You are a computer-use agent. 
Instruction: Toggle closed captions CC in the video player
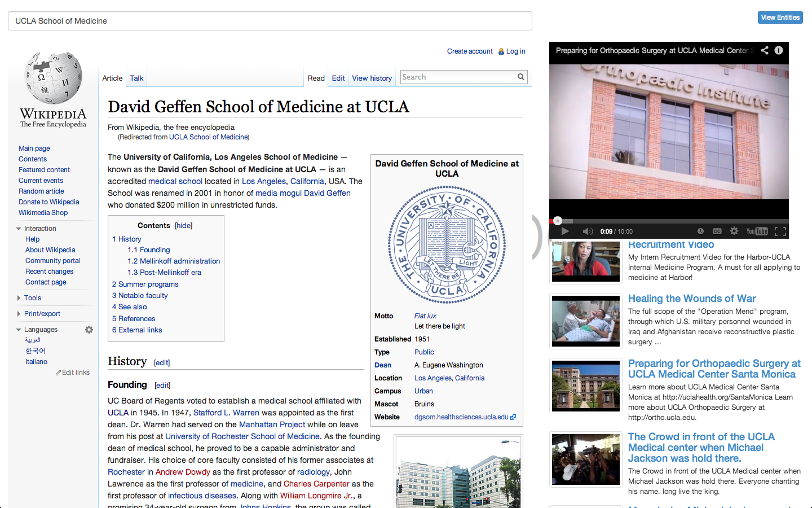pos(717,231)
